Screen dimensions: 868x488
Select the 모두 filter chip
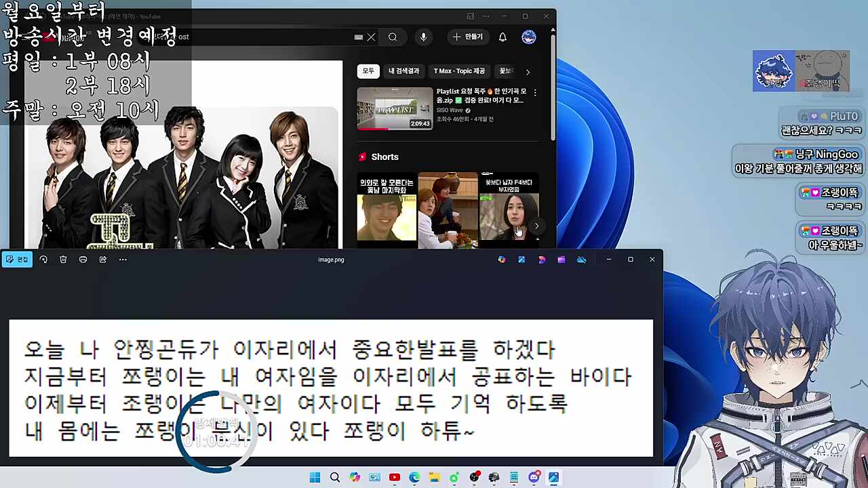368,71
